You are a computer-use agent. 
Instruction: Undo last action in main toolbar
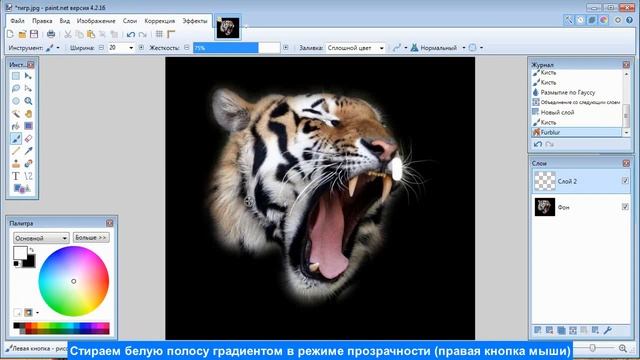pos(131,34)
